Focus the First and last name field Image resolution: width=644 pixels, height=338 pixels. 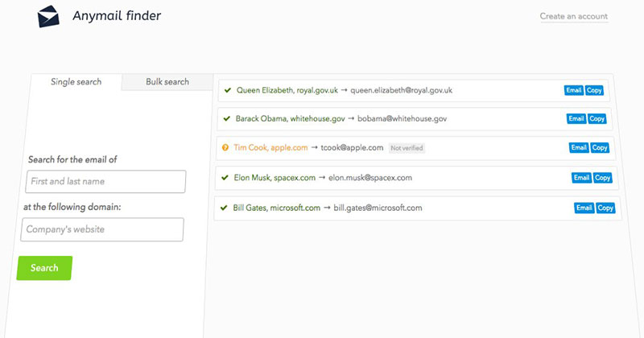[105, 182]
